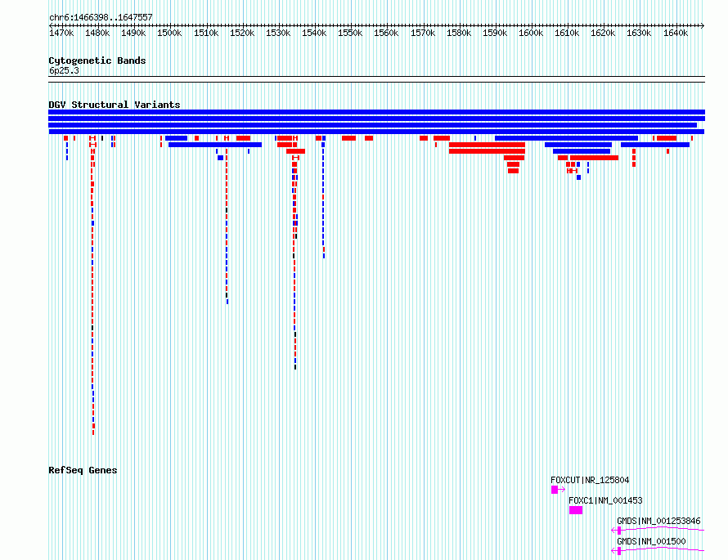Viewport: 728px width, 560px height.
Task: Select blue variant bar spanning 1500k to 1525k
Action: (215, 145)
